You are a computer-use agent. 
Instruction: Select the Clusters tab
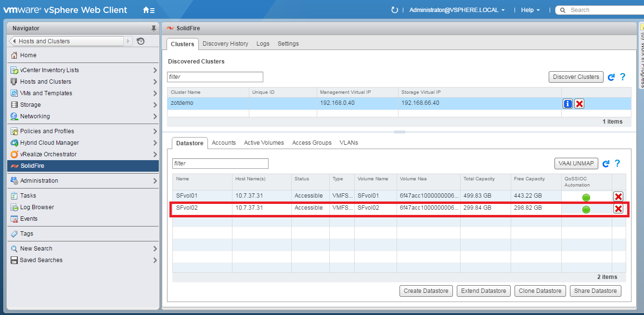click(x=182, y=44)
